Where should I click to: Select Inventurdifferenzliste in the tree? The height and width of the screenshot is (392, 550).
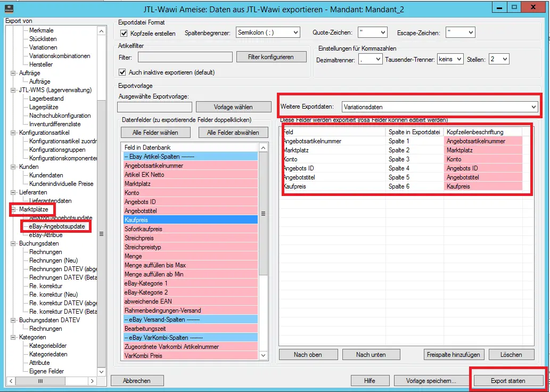click(55, 124)
